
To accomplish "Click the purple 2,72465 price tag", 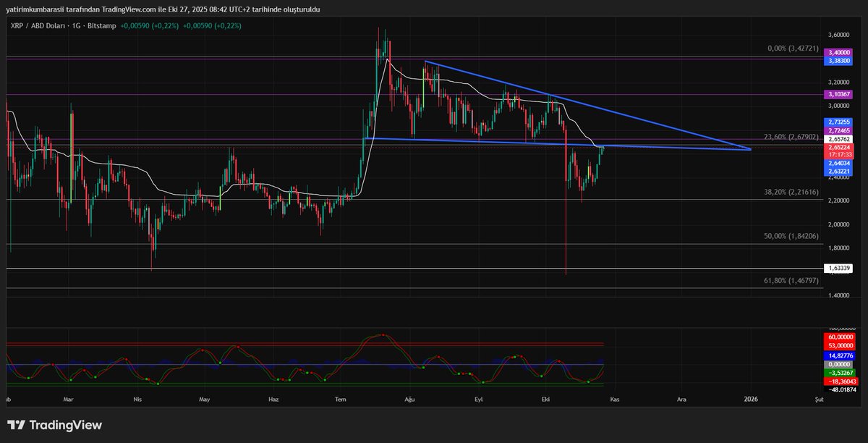I will (x=840, y=130).
